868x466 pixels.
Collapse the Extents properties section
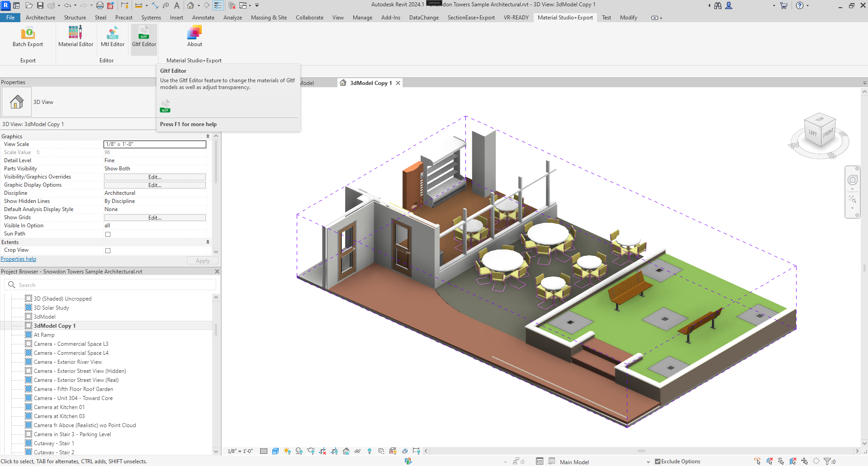tap(208, 242)
